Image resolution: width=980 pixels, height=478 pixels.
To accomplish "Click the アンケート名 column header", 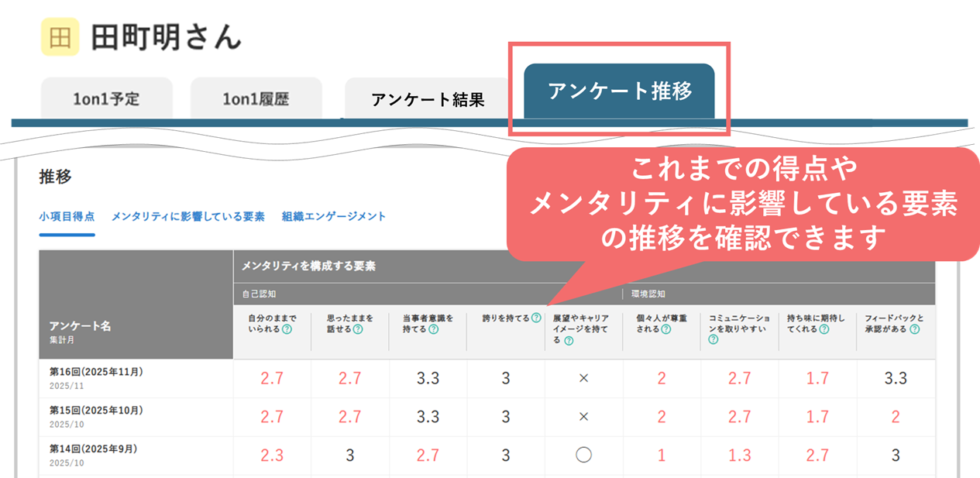I will click(80, 326).
